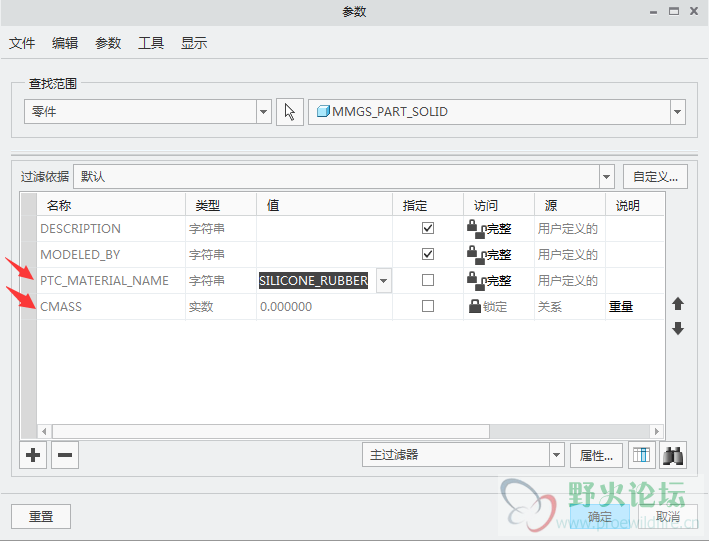The width and height of the screenshot is (709, 541).
Task: Open the 参数 menu
Action: coord(108,43)
